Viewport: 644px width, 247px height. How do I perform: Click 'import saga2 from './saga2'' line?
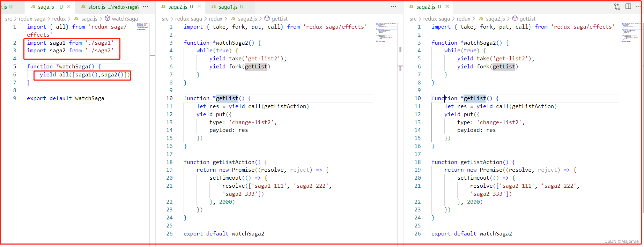(70, 51)
